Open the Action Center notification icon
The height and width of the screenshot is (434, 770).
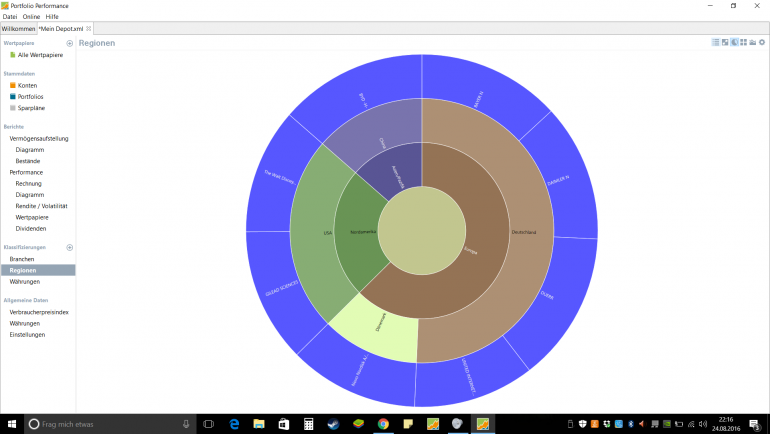point(755,424)
